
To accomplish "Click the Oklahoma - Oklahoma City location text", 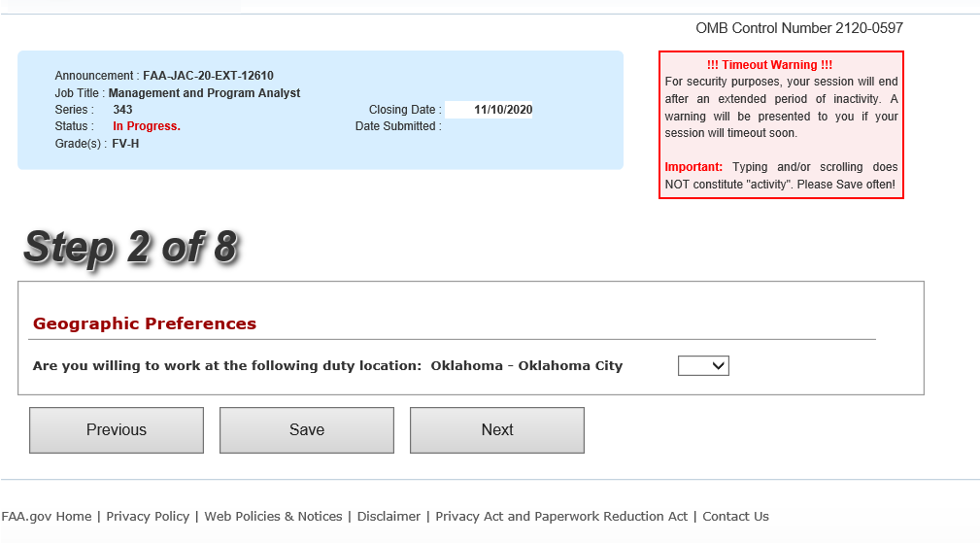I will pyautogui.click(x=526, y=365).
